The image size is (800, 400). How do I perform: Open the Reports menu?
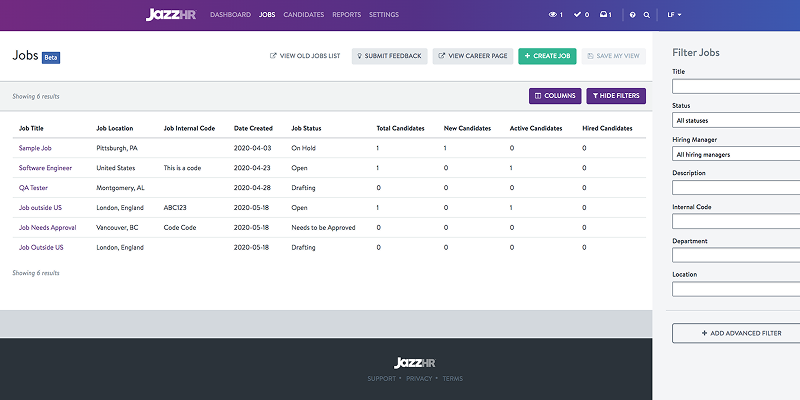346,15
